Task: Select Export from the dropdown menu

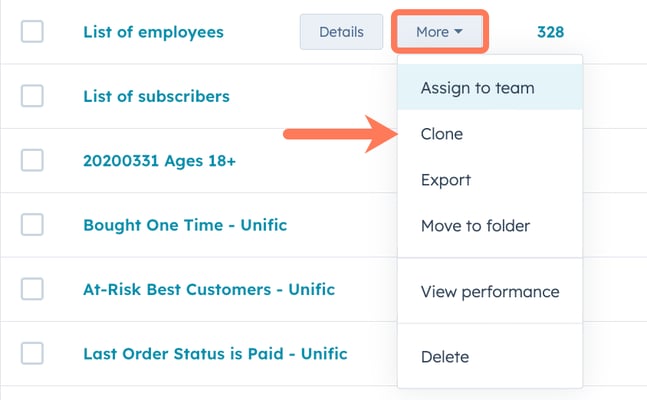Action: (446, 180)
